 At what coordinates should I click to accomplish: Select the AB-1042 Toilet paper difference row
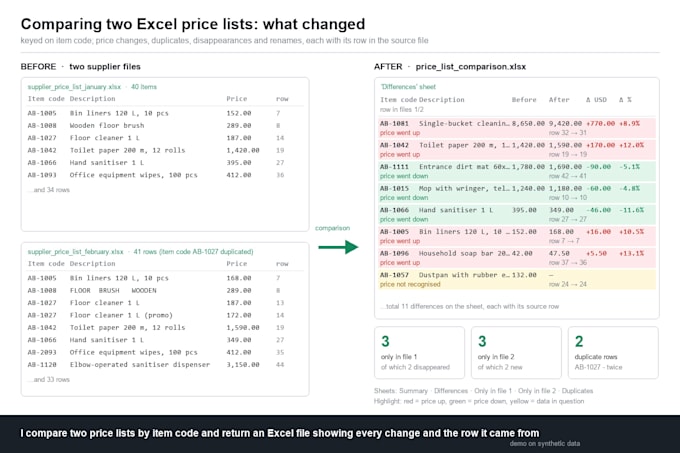pos(517,150)
